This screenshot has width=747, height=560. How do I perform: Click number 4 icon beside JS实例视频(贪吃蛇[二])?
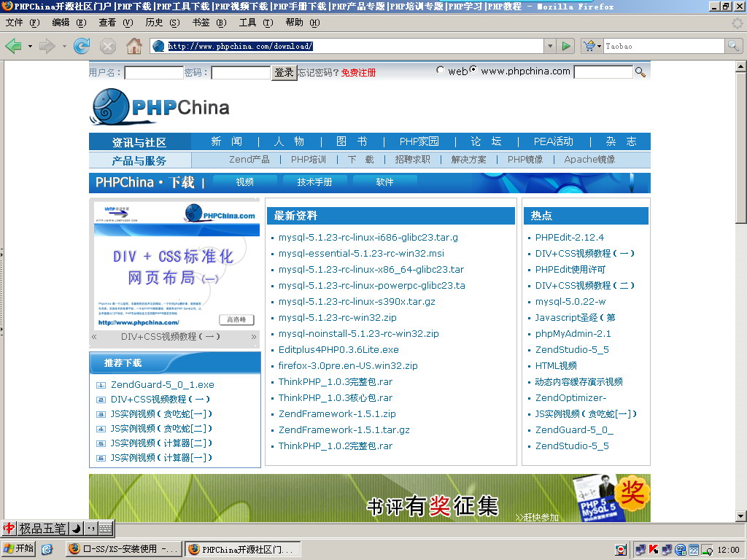101,429
